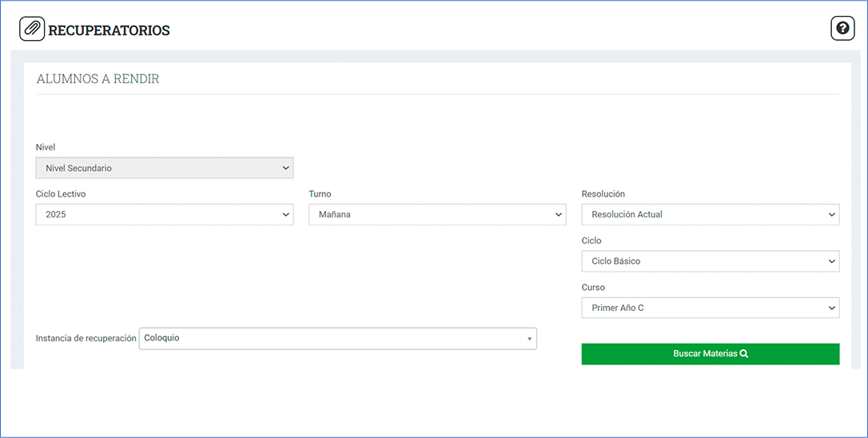This screenshot has width=868, height=438.
Task: Click the Ciclo Lectivo field label
Action: coord(61,193)
